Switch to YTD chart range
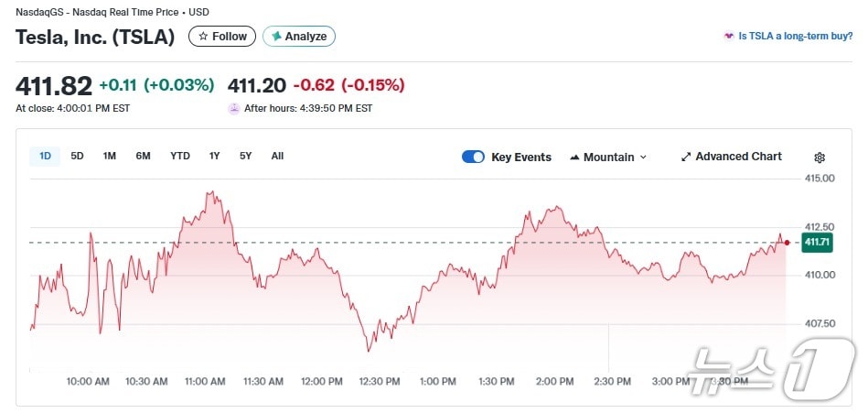868x413 pixels. coord(180,156)
